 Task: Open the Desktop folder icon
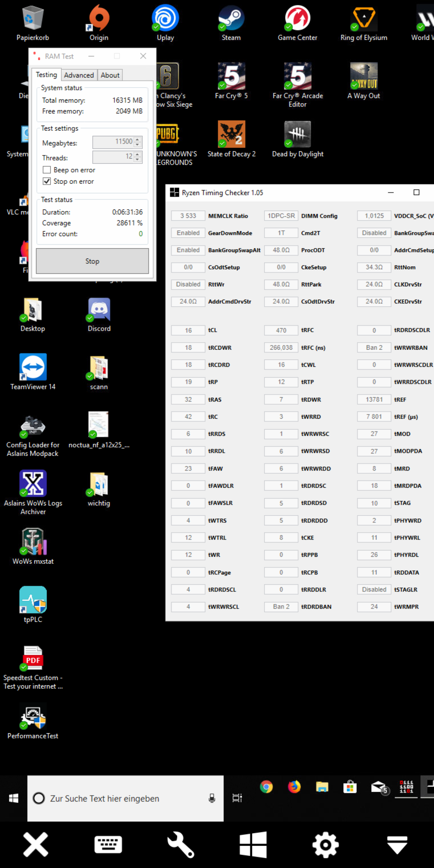click(x=33, y=315)
